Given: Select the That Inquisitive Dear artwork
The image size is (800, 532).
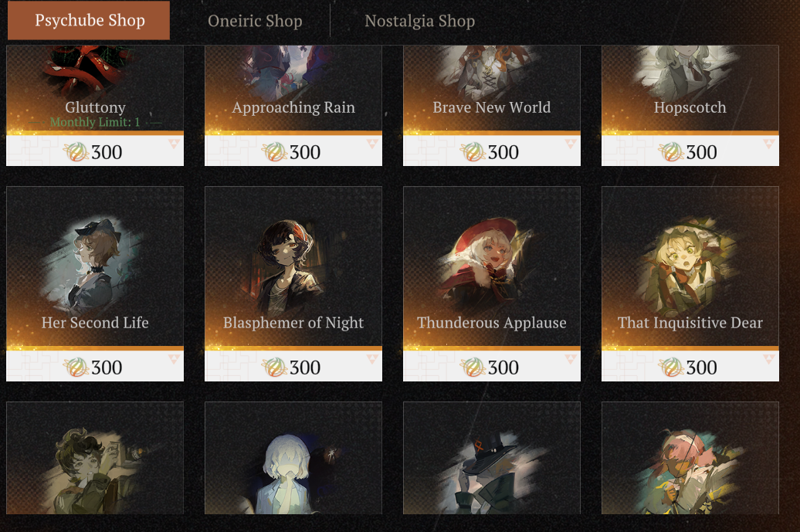Looking at the screenshot, I should click(x=689, y=264).
